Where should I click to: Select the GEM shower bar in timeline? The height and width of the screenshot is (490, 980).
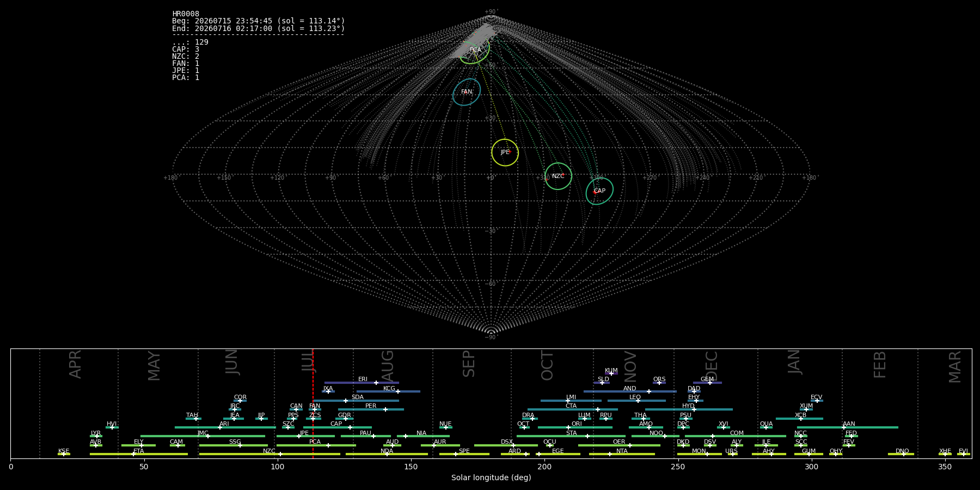707,383
